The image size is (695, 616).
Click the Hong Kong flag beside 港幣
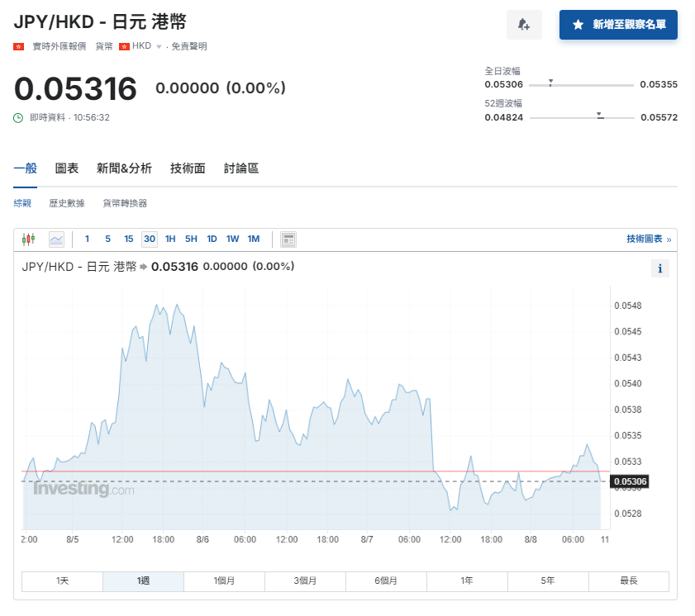coord(122,46)
